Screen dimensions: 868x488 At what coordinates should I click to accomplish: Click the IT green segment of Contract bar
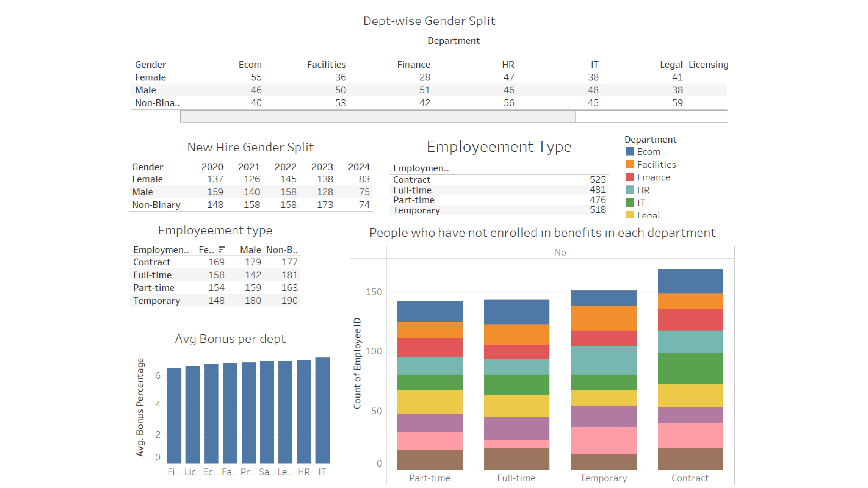click(x=690, y=368)
